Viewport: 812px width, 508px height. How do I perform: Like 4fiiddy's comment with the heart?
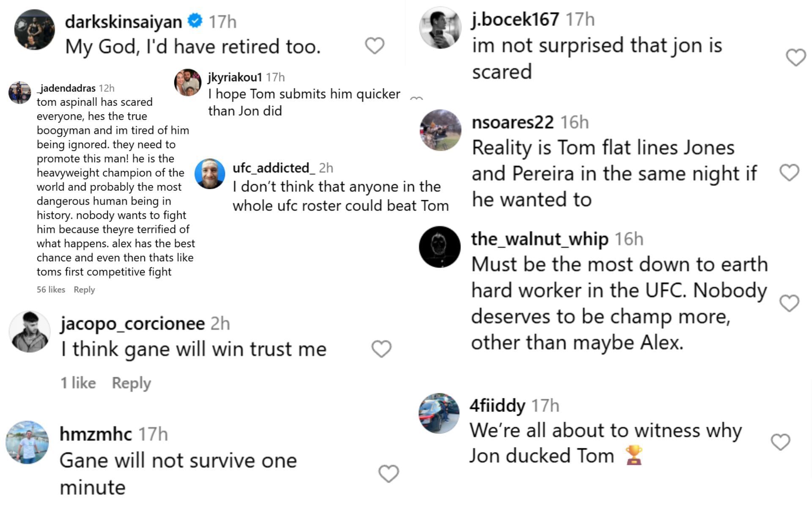[x=780, y=442]
